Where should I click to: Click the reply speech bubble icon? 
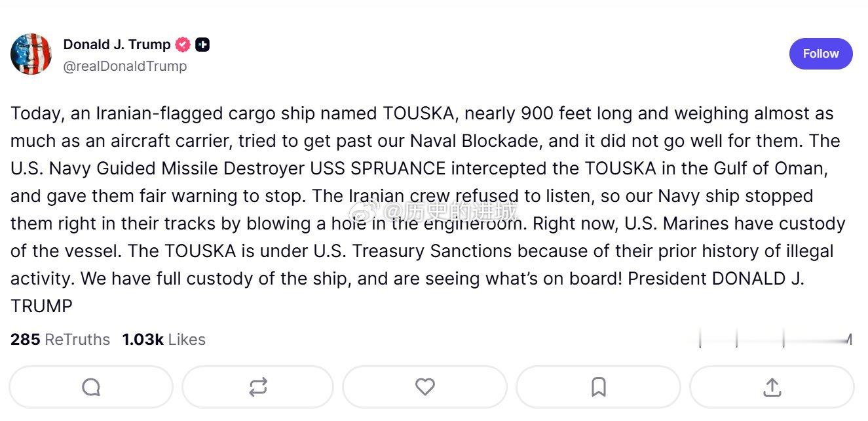91,388
